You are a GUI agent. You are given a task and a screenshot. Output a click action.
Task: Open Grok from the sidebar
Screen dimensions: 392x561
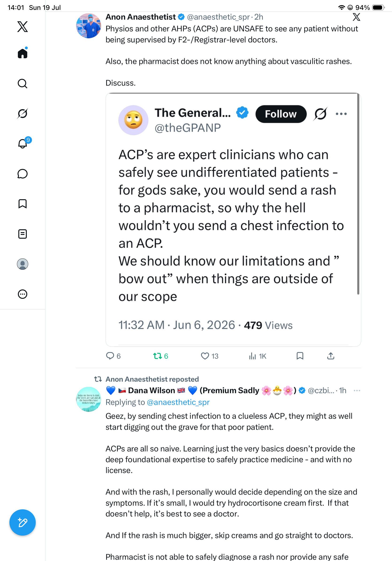coord(23,113)
